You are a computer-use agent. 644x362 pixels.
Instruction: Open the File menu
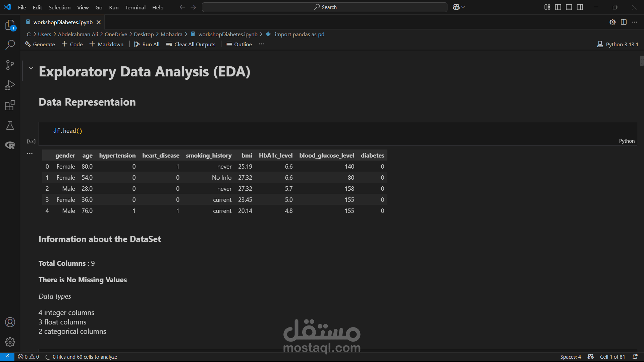click(x=22, y=7)
